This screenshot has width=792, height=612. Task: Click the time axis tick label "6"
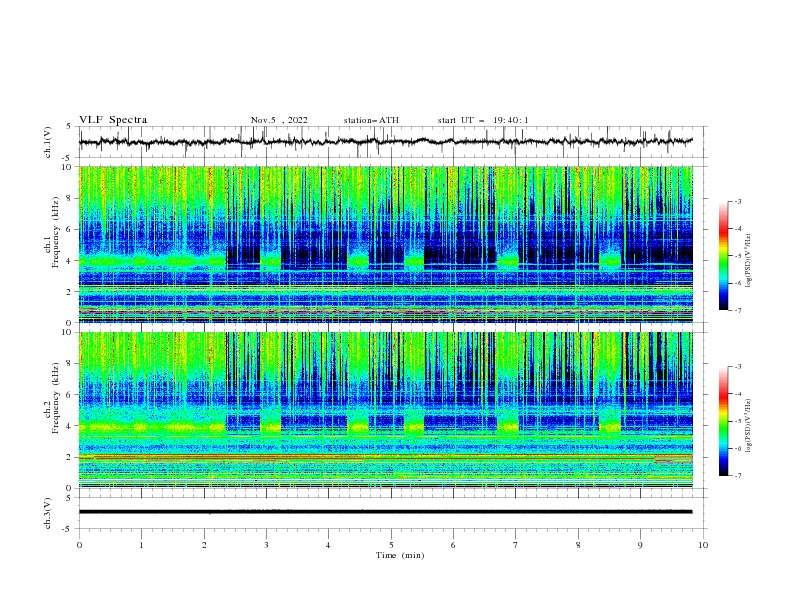click(x=453, y=545)
